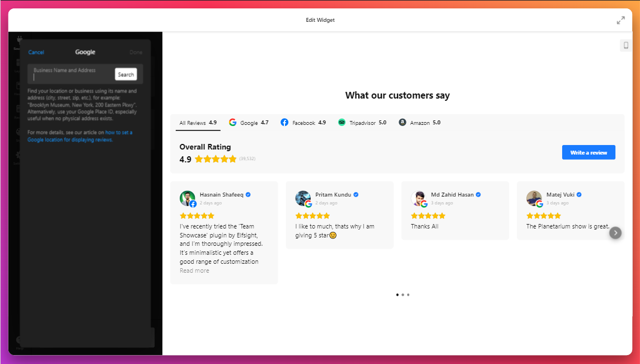Image resolution: width=640 pixels, height=364 pixels.
Task: Click Matej Vuki's profile avatar
Action: click(534, 198)
